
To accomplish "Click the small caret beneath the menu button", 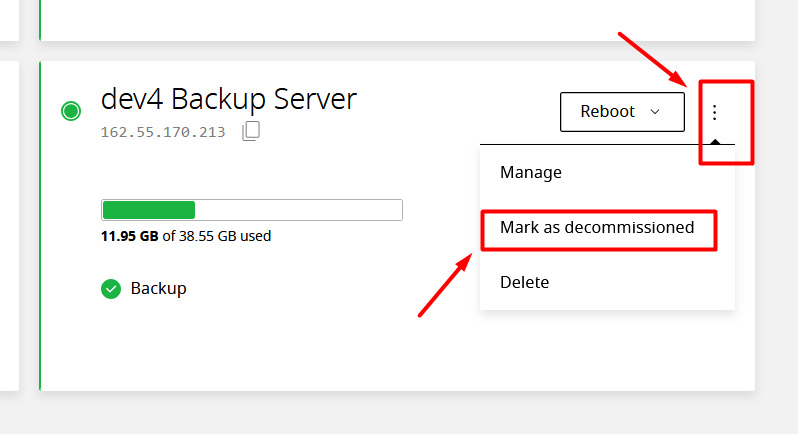I will coord(714,140).
